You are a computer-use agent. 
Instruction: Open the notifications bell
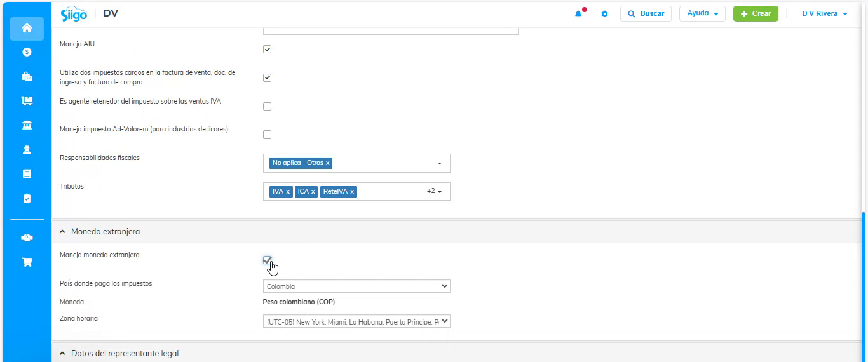(578, 14)
